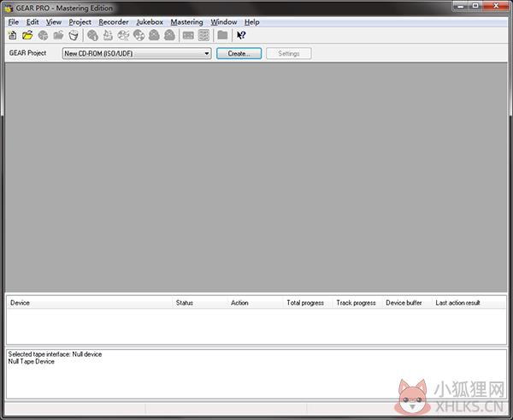This screenshot has height=420, width=513.
Task: Click the yellow Open folder toolbar icon
Action: pyautogui.click(x=27, y=35)
